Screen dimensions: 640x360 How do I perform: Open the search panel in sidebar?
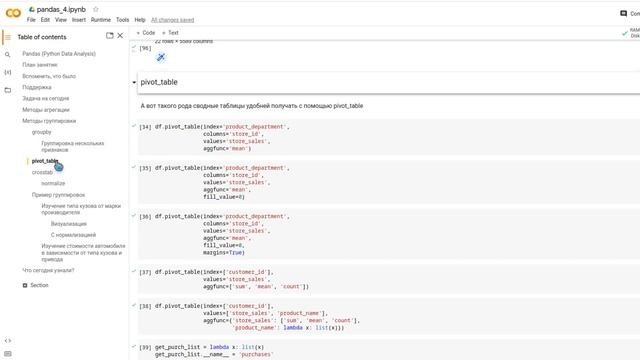[8, 54]
